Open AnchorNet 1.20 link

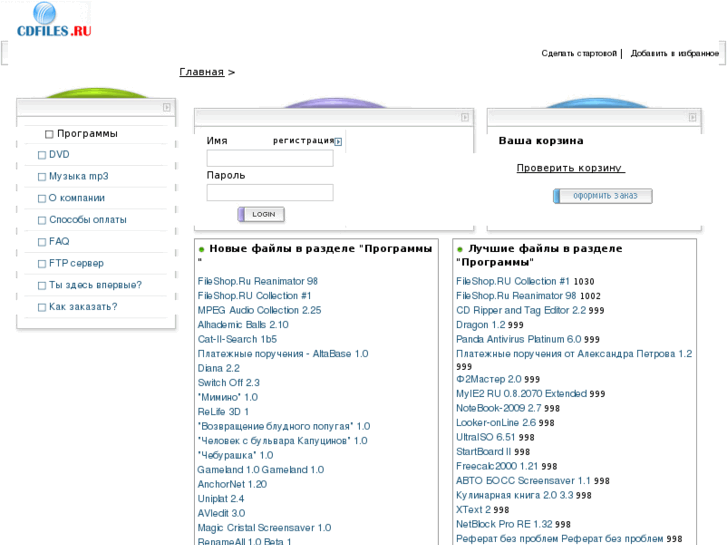(x=232, y=484)
